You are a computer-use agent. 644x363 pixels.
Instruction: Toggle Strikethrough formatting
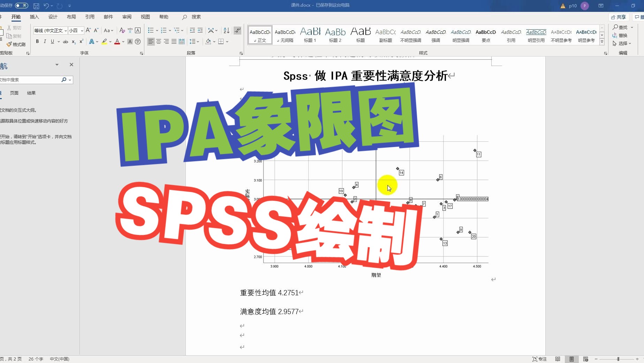(x=65, y=42)
